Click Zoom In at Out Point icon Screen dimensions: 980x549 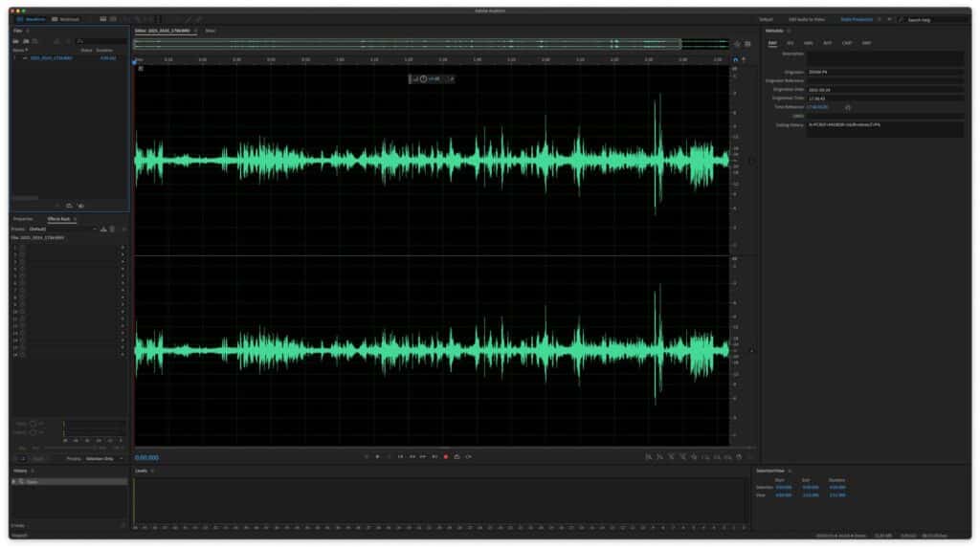point(717,457)
